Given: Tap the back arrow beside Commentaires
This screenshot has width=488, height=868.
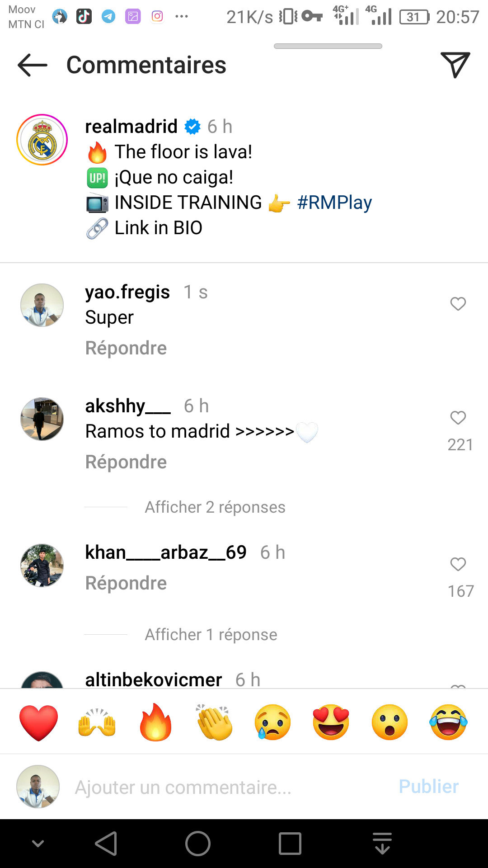Looking at the screenshot, I should click(33, 65).
